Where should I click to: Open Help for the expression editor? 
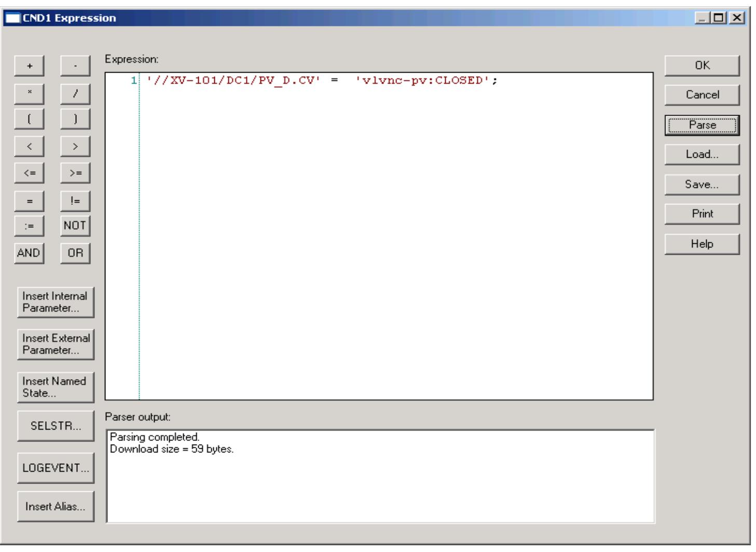(x=702, y=244)
